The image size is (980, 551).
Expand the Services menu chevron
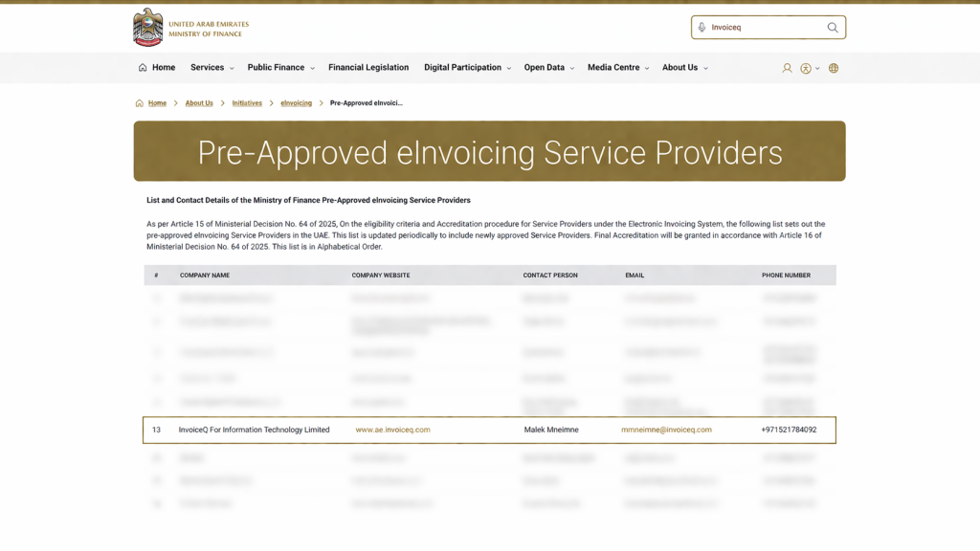(232, 68)
